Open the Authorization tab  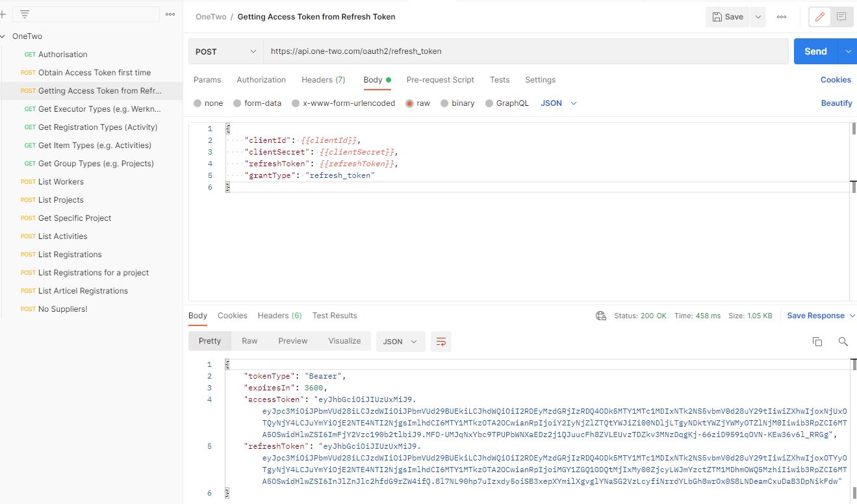coord(261,80)
